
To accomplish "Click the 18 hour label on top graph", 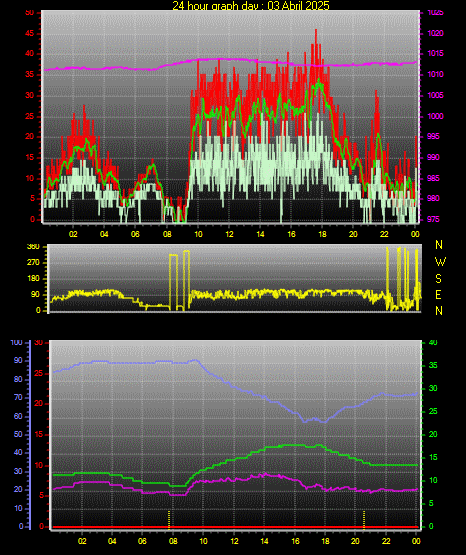I will pyautogui.click(x=322, y=234).
